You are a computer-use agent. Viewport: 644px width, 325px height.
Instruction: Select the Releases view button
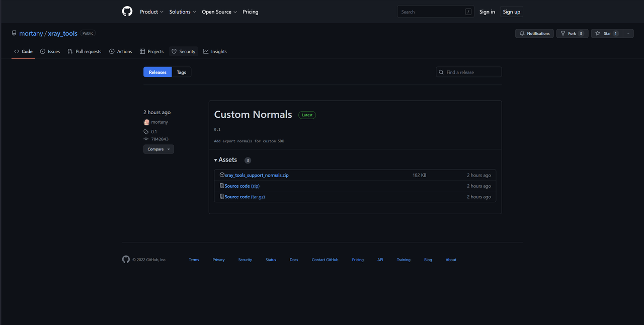(x=157, y=72)
